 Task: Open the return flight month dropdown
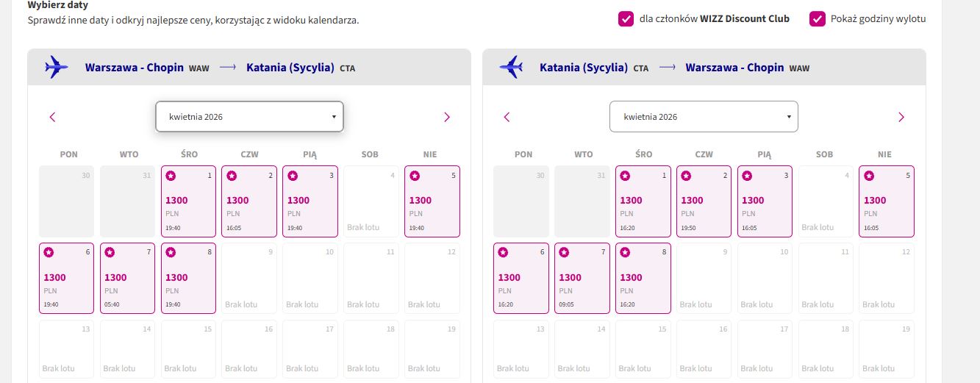click(704, 117)
